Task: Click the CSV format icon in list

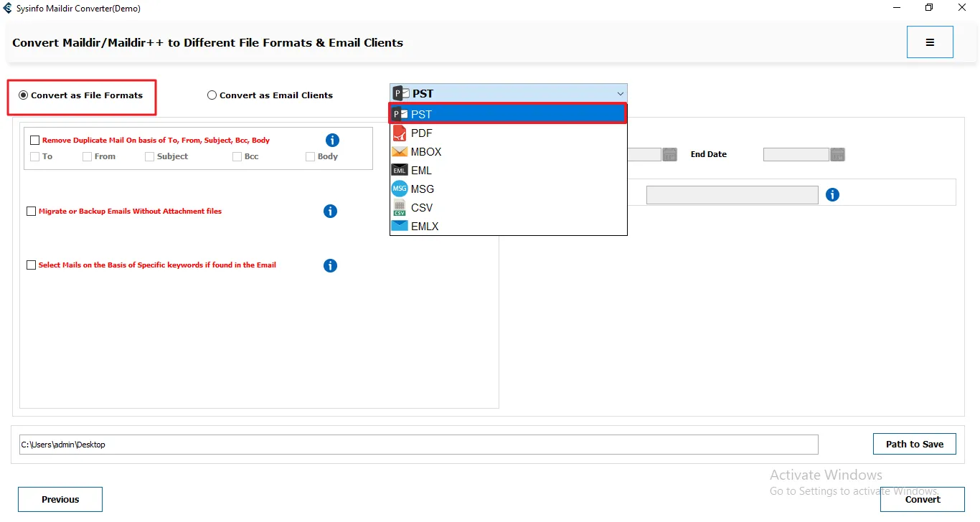Action: pyautogui.click(x=400, y=208)
